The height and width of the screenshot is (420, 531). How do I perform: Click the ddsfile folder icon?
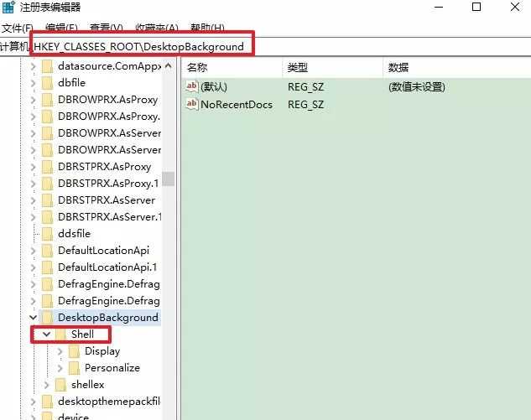click(47, 234)
